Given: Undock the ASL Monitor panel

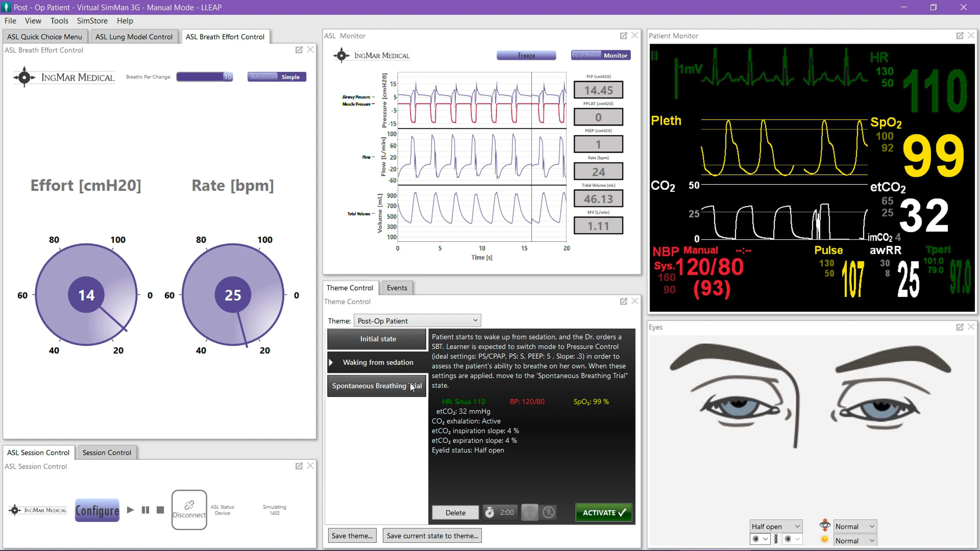Looking at the screenshot, I should click(623, 36).
